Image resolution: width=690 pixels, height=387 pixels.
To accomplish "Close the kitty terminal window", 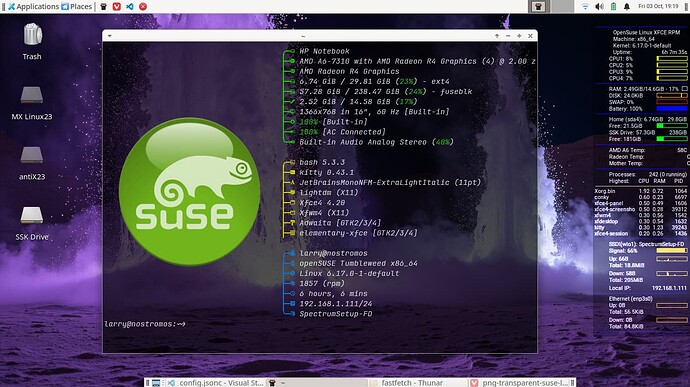I will click(530, 36).
